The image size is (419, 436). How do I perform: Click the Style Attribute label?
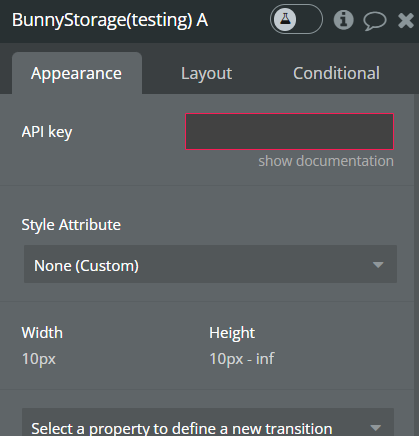pyautogui.click(x=71, y=225)
